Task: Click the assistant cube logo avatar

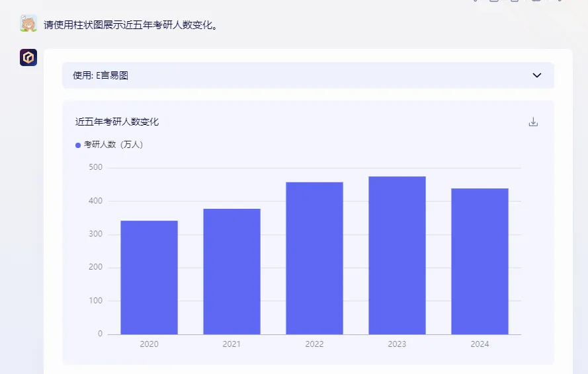Action: [x=28, y=57]
